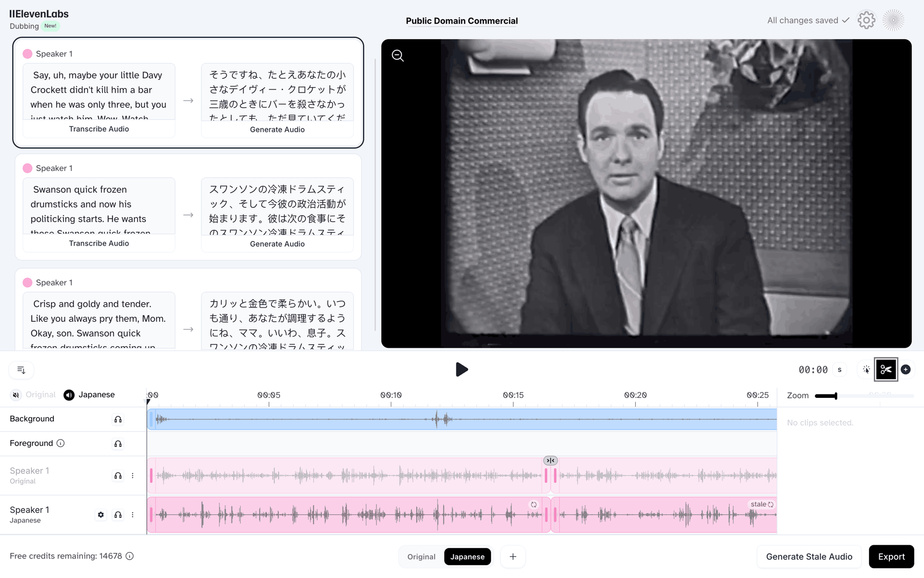Edit the first Japanese translation text
The height and width of the screenshot is (578, 924).
pos(277,92)
